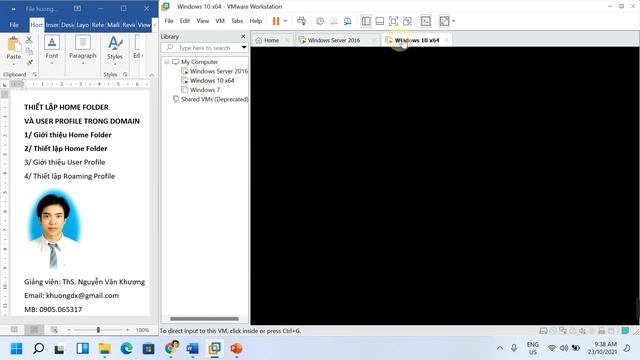Switch to Word Design ribbon tab
Viewport: 640px width, 360px height.
coord(67,25)
